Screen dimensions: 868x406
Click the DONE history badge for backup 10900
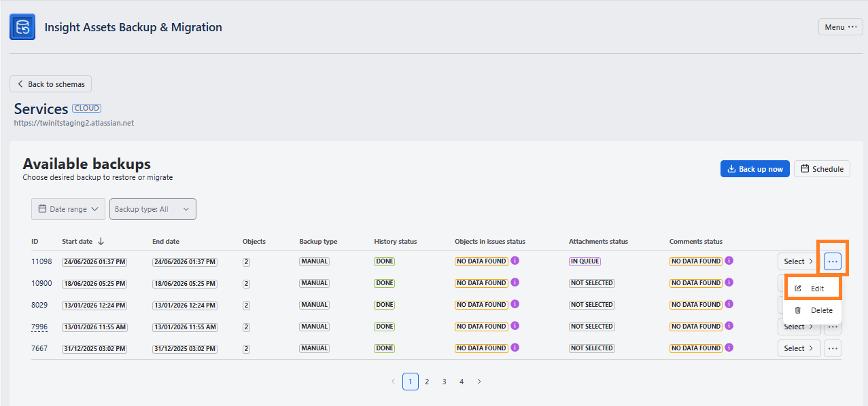click(385, 283)
